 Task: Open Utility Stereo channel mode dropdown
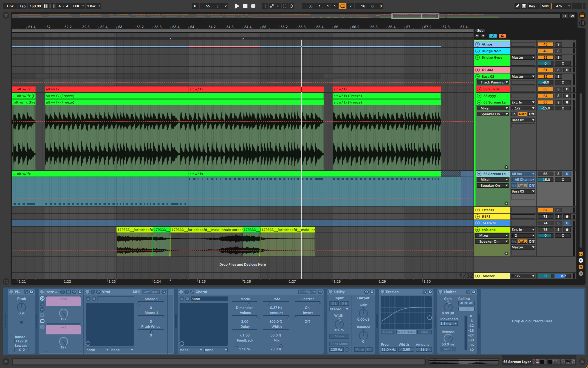coord(339,309)
